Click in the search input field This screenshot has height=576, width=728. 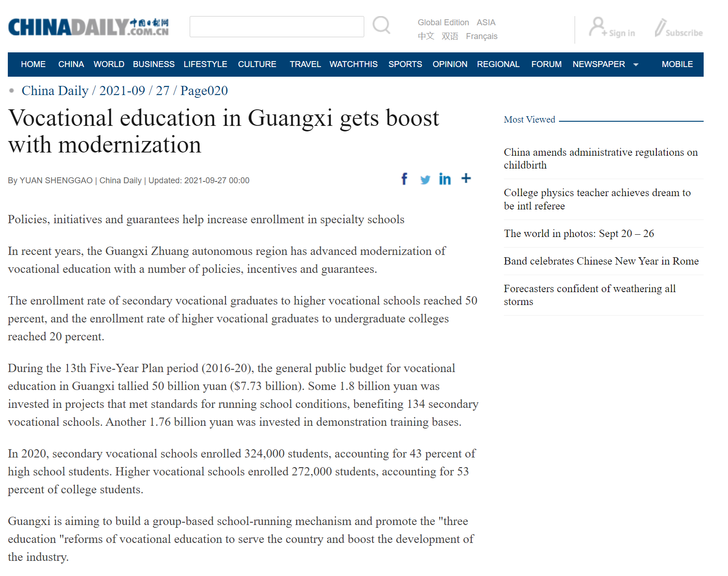click(277, 27)
